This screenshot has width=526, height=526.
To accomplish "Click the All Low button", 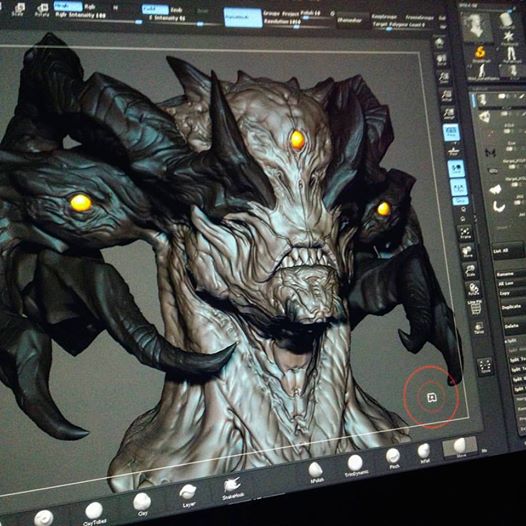I will coord(512,284).
